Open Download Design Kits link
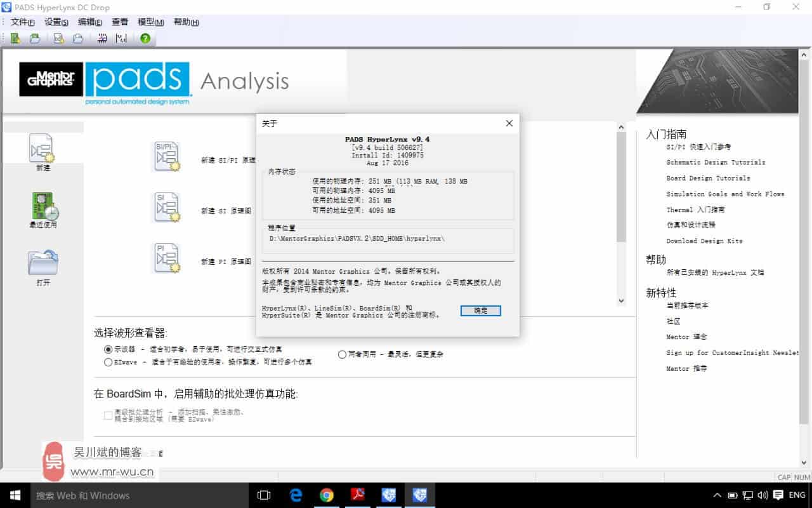This screenshot has width=812, height=508. [x=704, y=241]
